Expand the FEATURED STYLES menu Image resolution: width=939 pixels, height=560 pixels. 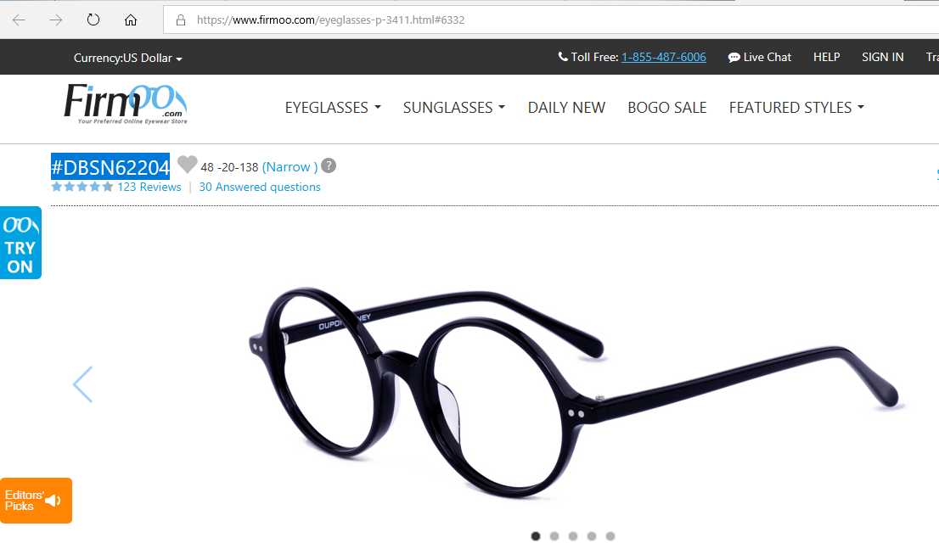click(x=796, y=108)
